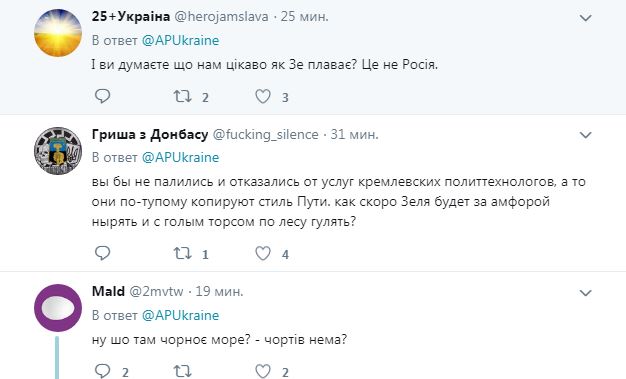Open @APUkraine link in Гриша з Донбасу's reply

pos(180,157)
